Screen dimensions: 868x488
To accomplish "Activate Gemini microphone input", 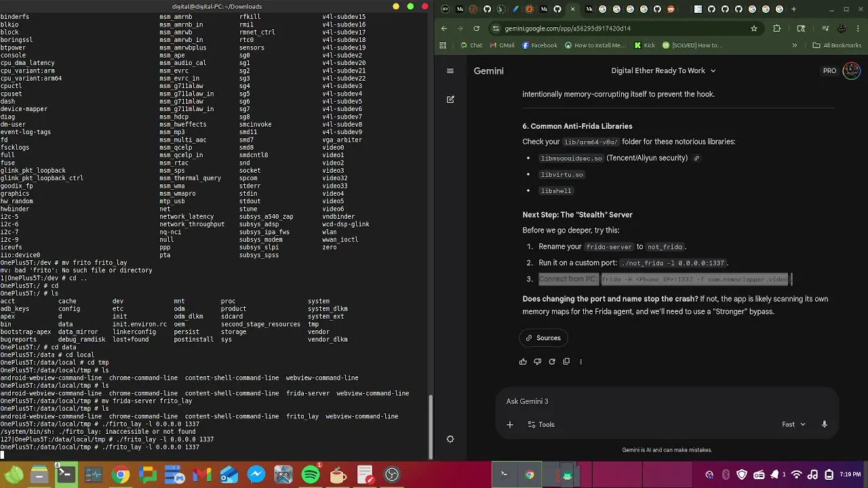I will pos(825,424).
